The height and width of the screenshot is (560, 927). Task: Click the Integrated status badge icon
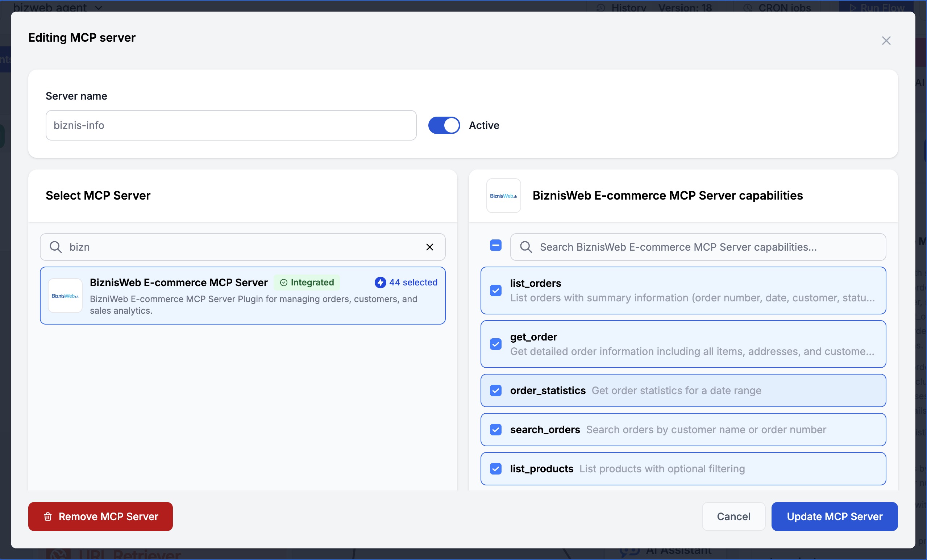(x=284, y=283)
